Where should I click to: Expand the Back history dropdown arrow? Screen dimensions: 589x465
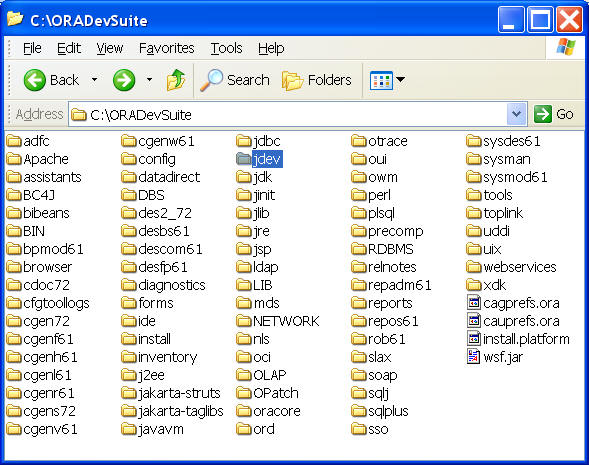tap(95, 80)
